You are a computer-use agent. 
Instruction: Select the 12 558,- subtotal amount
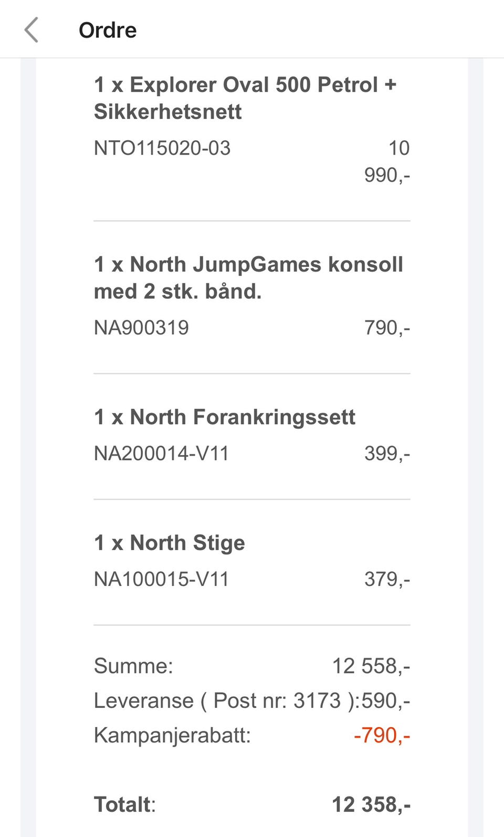[371, 666]
